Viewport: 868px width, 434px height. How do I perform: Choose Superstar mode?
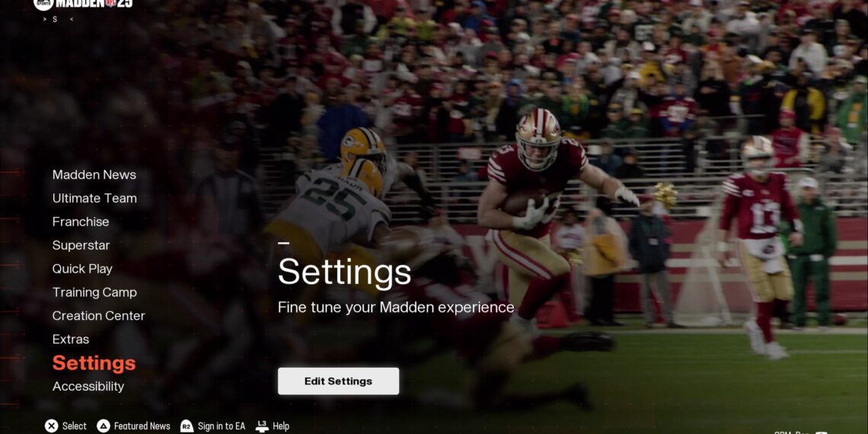81,245
